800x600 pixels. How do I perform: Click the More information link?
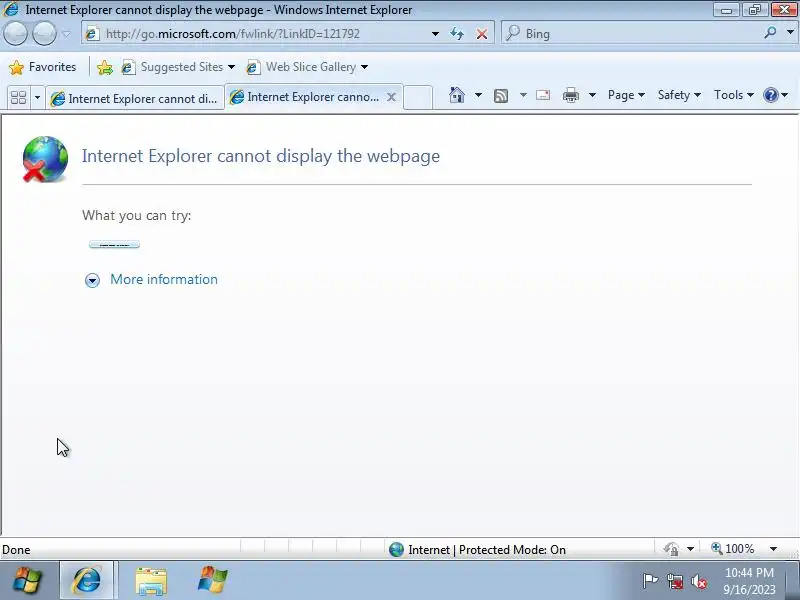[x=164, y=279]
